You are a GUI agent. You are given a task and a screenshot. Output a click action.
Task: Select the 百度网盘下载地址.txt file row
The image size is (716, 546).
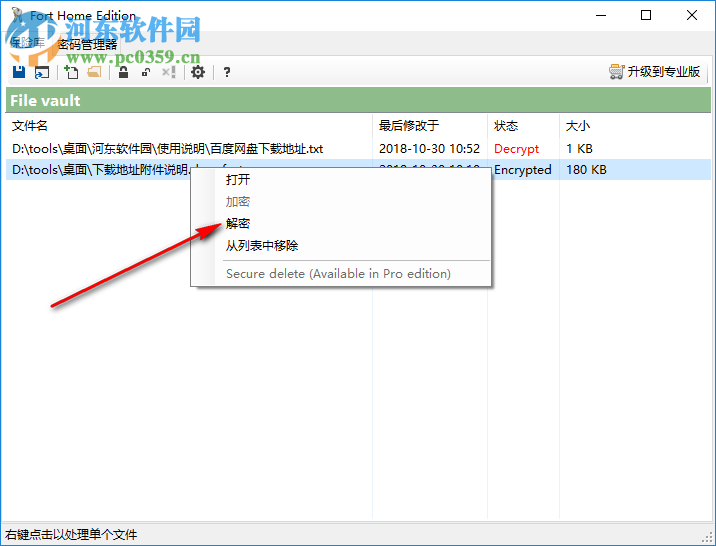(358, 149)
